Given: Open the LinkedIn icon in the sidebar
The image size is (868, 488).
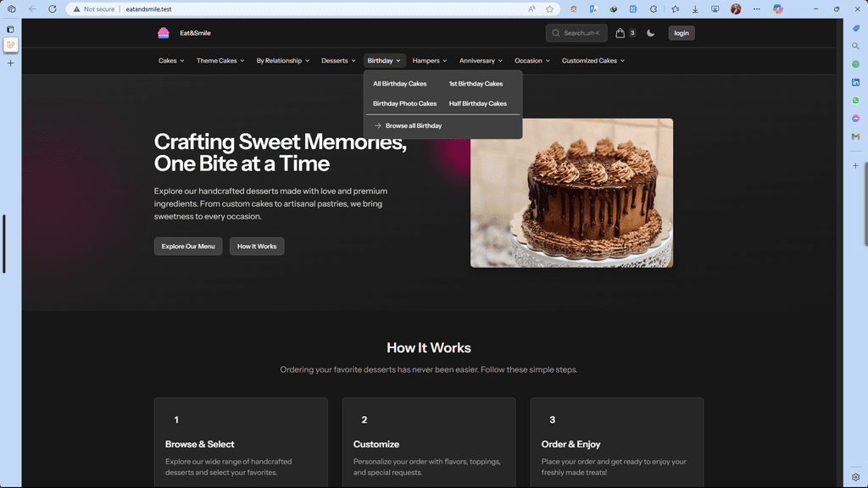Looking at the screenshot, I should click(856, 82).
